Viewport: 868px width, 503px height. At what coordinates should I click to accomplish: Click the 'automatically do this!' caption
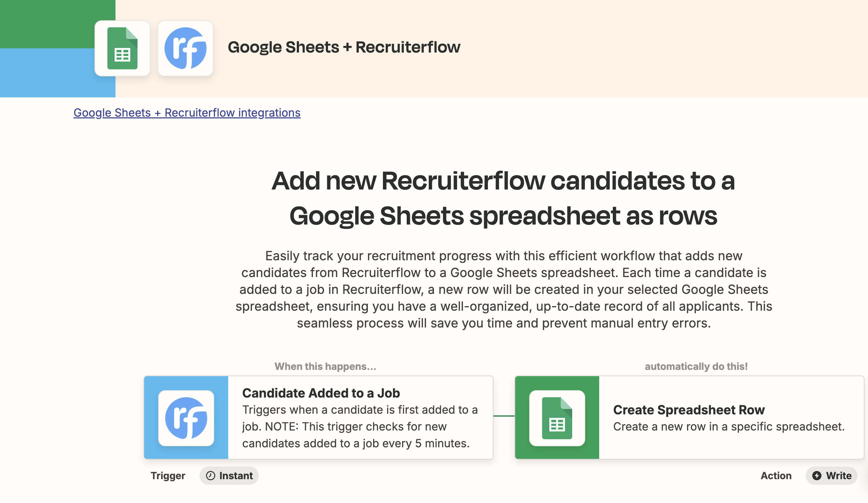[696, 366]
